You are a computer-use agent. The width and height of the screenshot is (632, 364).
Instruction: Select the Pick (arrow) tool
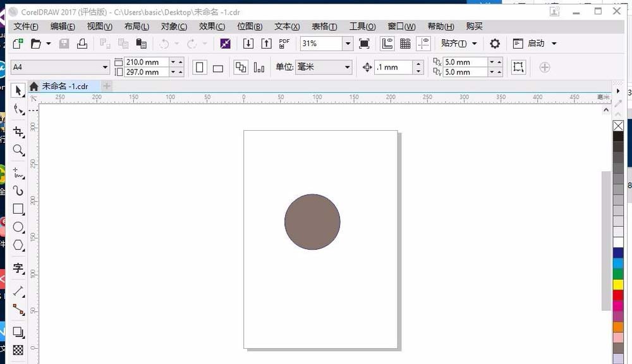(18, 91)
